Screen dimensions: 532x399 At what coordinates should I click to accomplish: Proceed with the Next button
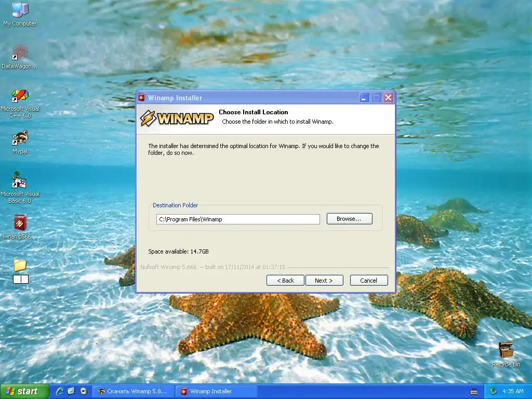pyautogui.click(x=324, y=281)
